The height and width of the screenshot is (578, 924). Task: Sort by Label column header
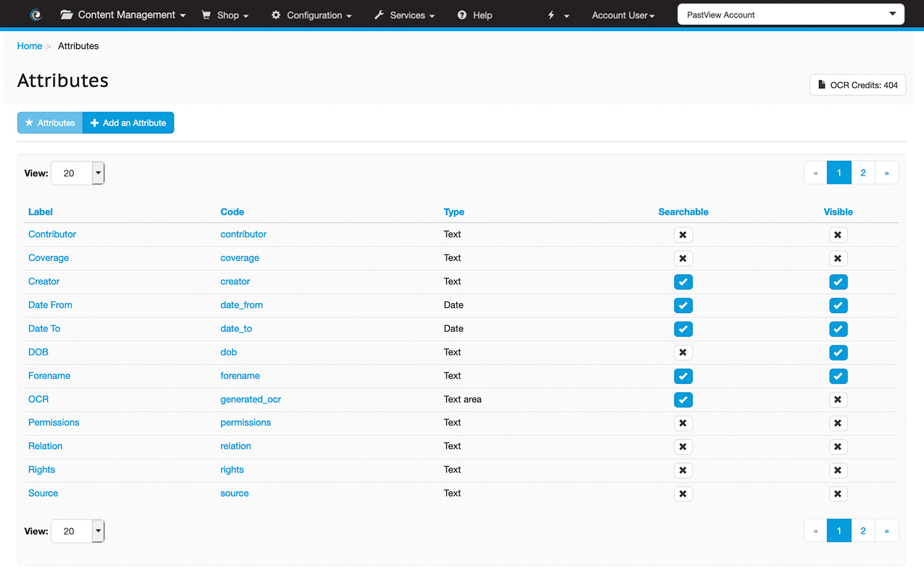(40, 212)
